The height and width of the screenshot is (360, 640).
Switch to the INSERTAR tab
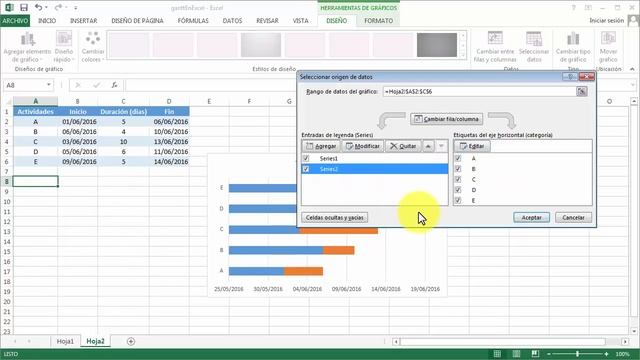84,20
